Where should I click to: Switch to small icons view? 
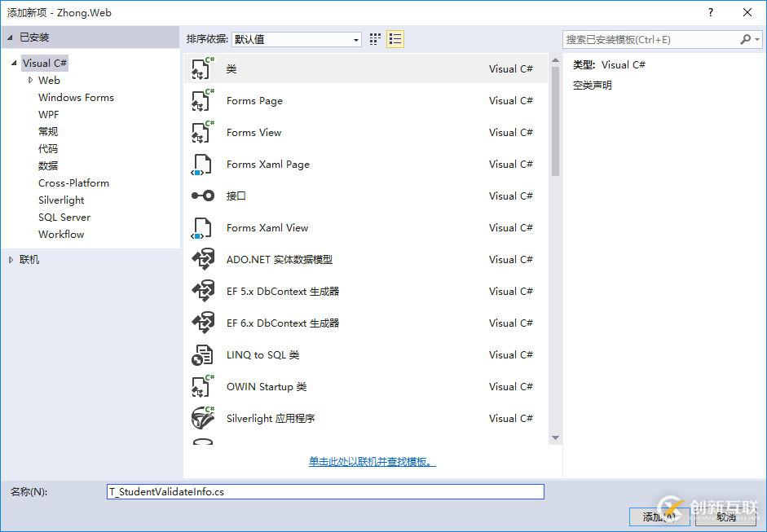click(x=374, y=38)
